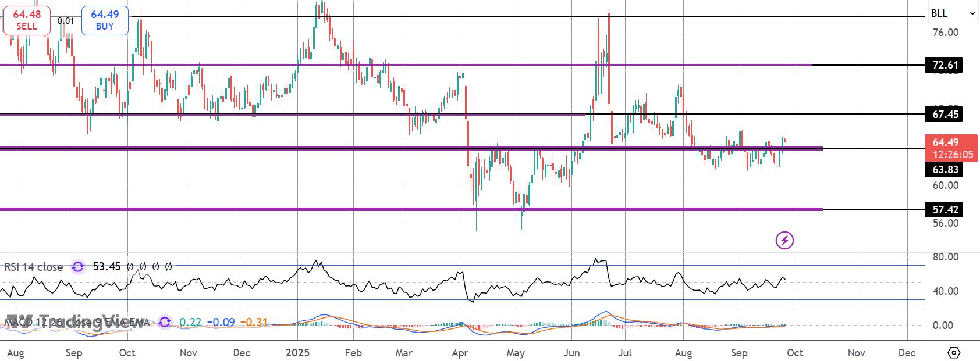Screen dimensions: 980x361
Task: Click 0.00 on the MACD scale
Action: [943, 326]
